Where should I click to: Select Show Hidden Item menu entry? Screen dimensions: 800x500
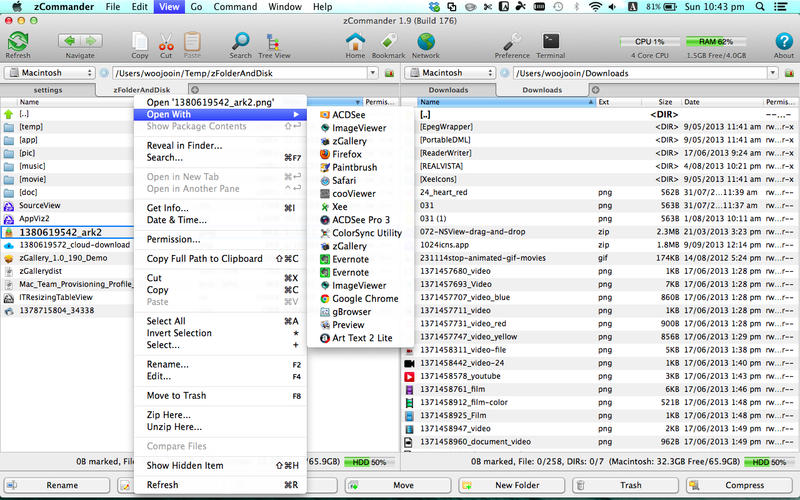point(185,465)
